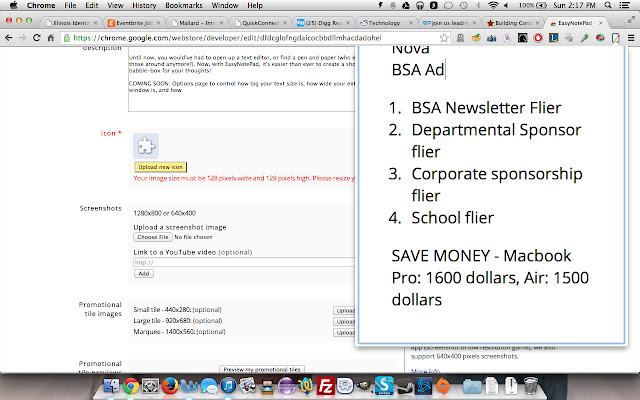The image size is (640, 400).
Task: Bookmark this page with the star icon
Action: click(444, 38)
